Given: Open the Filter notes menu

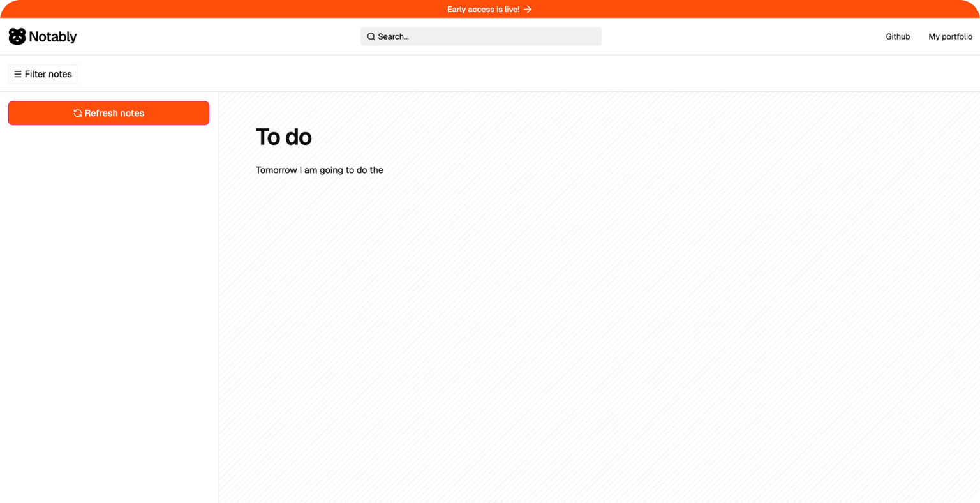Looking at the screenshot, I should point(43,74).
